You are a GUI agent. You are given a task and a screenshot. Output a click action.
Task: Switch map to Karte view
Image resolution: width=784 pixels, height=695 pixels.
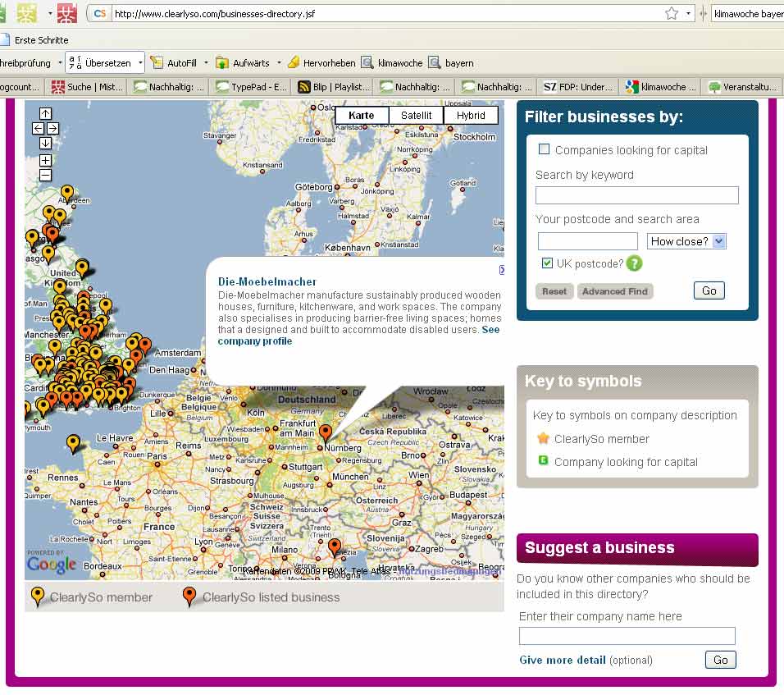point(361,115)
